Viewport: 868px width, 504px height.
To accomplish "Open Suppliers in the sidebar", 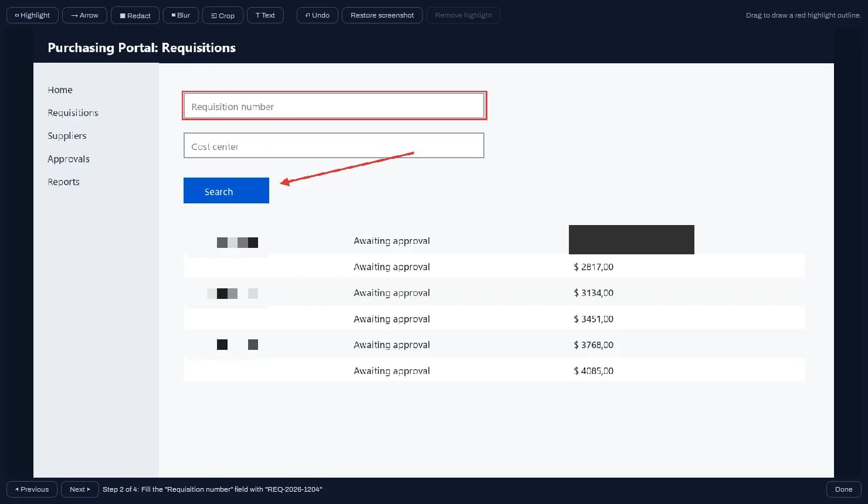I will (x=67, y=135).
